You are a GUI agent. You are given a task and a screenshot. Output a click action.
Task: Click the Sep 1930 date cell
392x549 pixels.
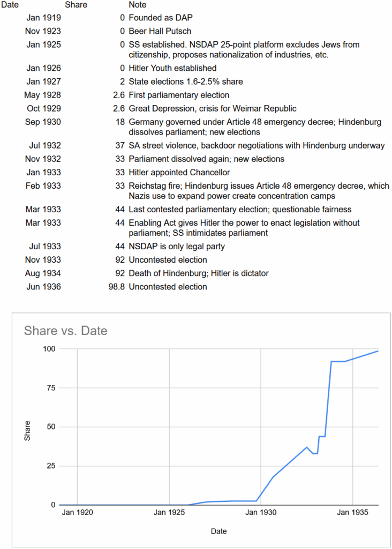click(43, 122)
